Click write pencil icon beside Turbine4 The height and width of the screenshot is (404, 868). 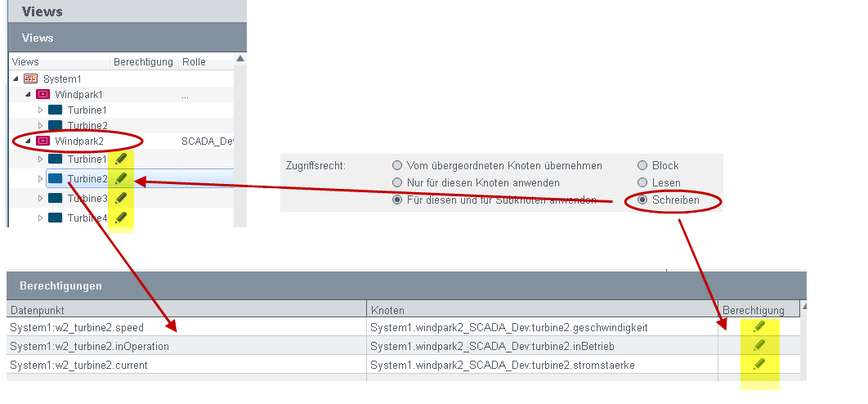(x=121, y=218)
